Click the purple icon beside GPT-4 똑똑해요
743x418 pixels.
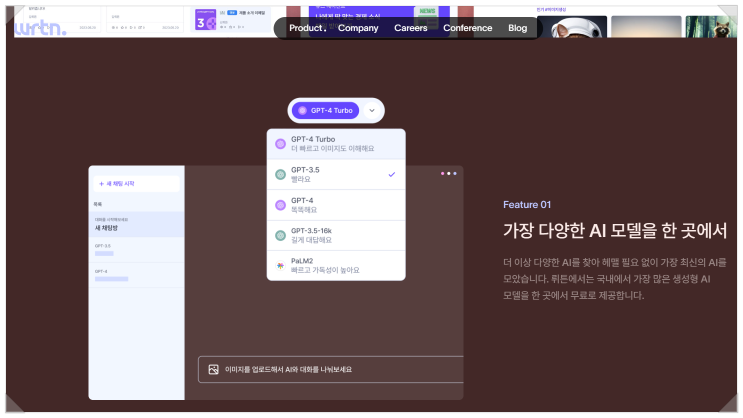point(281,205)
